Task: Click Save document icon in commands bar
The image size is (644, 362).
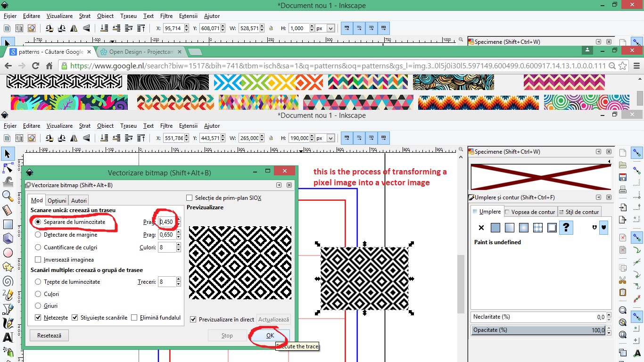Action: tap(623, 178)
